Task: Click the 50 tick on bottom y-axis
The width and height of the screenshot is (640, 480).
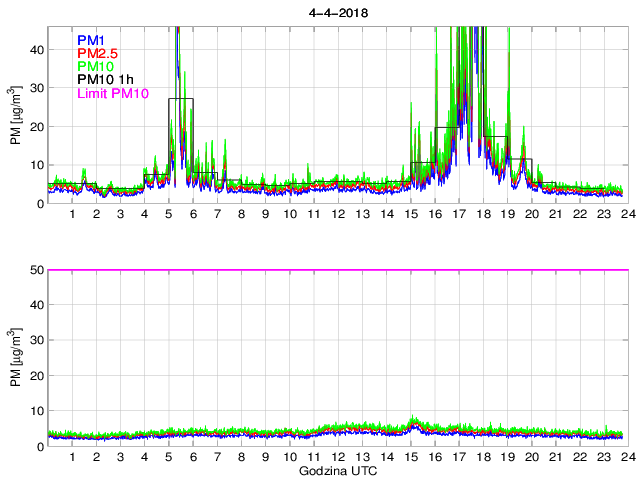Action: (x=34, y=270)
